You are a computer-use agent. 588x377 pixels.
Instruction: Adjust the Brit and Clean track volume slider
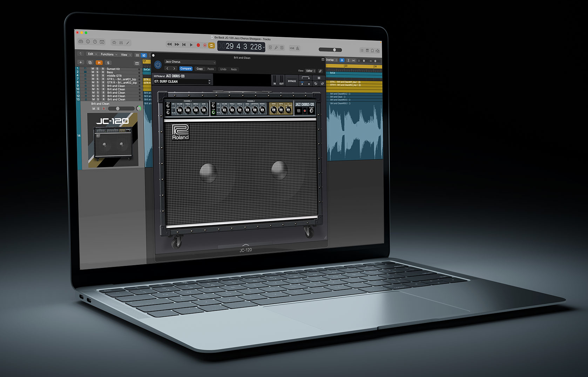pyautogui.click(x=121, y=109)
